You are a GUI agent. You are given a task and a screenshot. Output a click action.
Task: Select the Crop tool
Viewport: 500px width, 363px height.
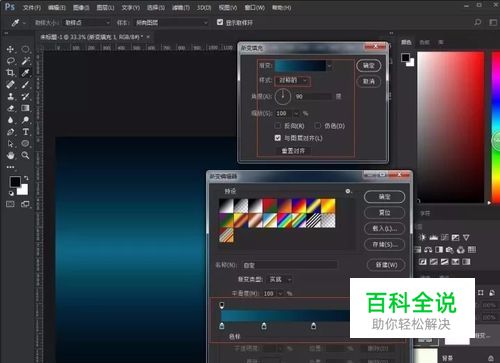coord(10,73)
